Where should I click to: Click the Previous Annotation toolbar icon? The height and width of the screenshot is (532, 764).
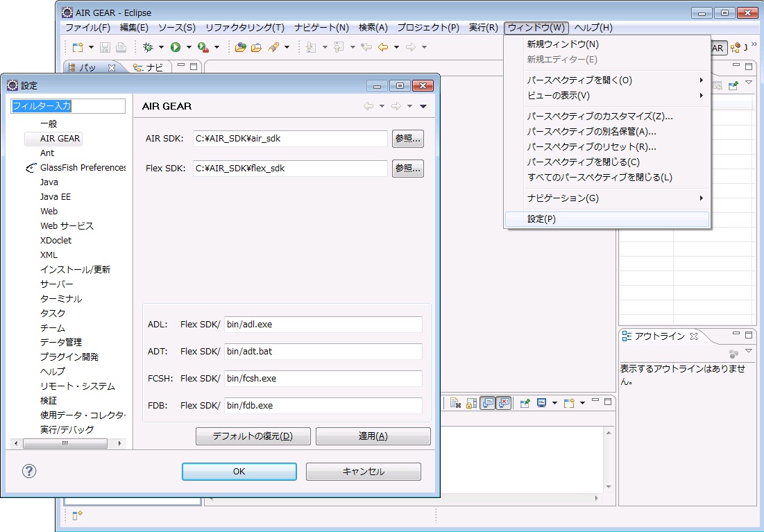[x=339, y=47]
